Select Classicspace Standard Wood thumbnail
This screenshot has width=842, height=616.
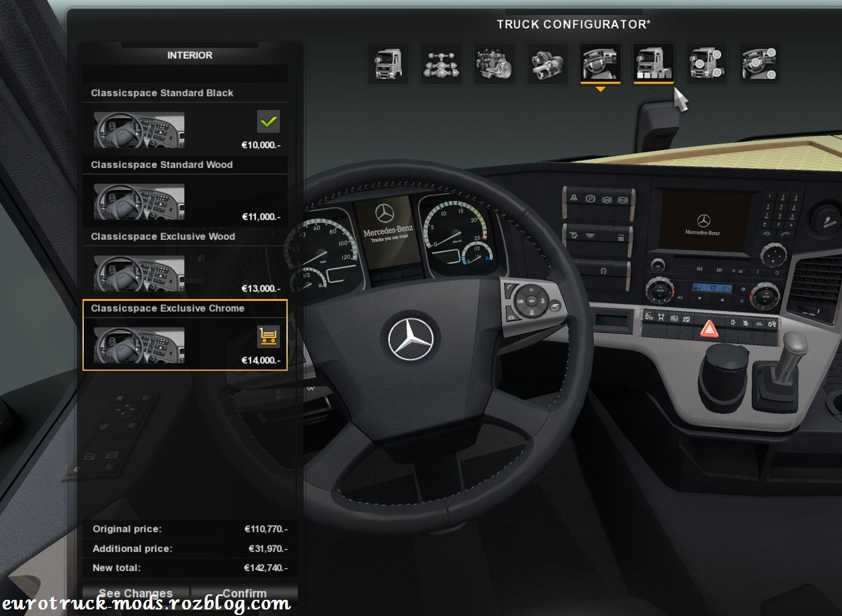point(139,202)
